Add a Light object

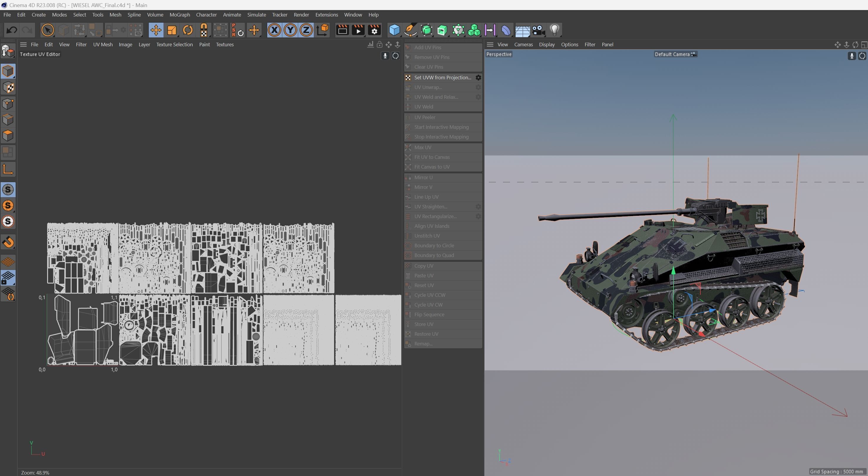coord(554,30)
